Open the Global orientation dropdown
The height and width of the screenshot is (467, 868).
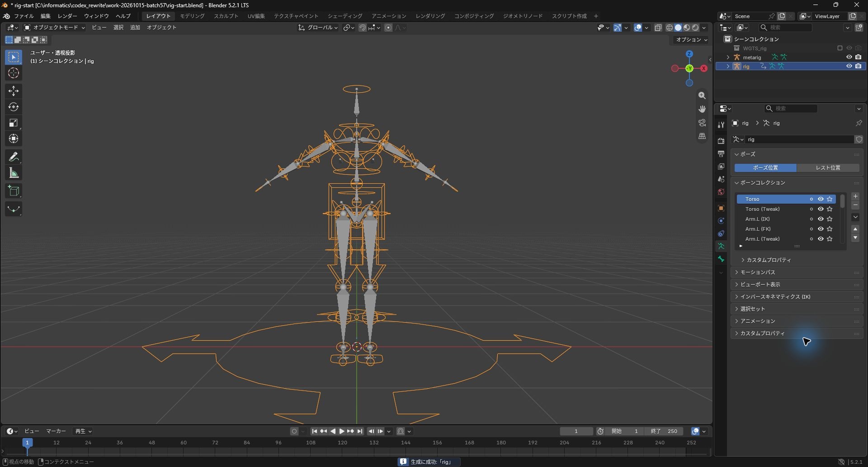pyautogui.click(x=318, y=28)
